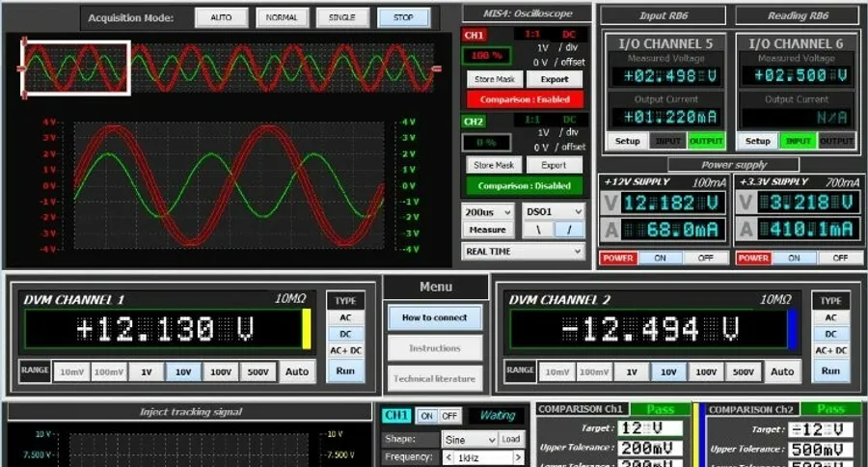Select the falling edge trigger slope icon
868x467 pixels.
pos(538,230)
